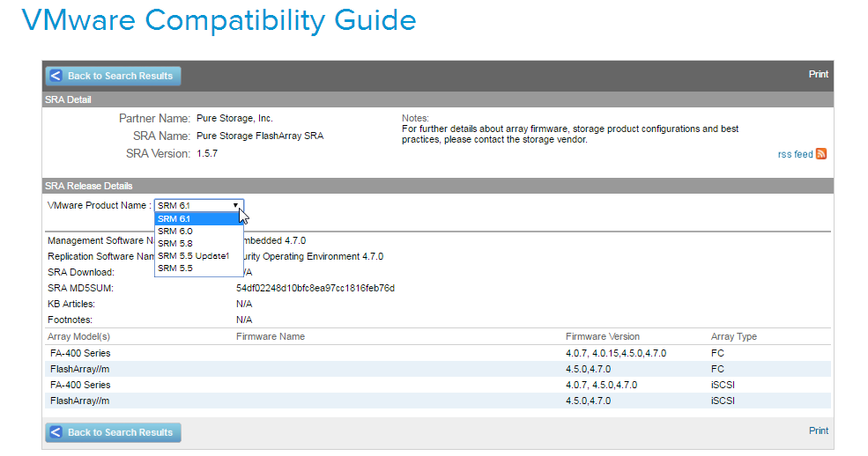
Task: Click the Footnotes label
Action: [70, 320]
